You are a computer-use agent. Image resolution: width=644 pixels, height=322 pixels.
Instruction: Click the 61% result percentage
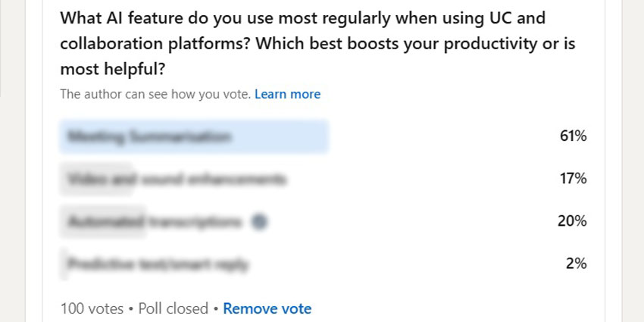(x=573, y=136)
